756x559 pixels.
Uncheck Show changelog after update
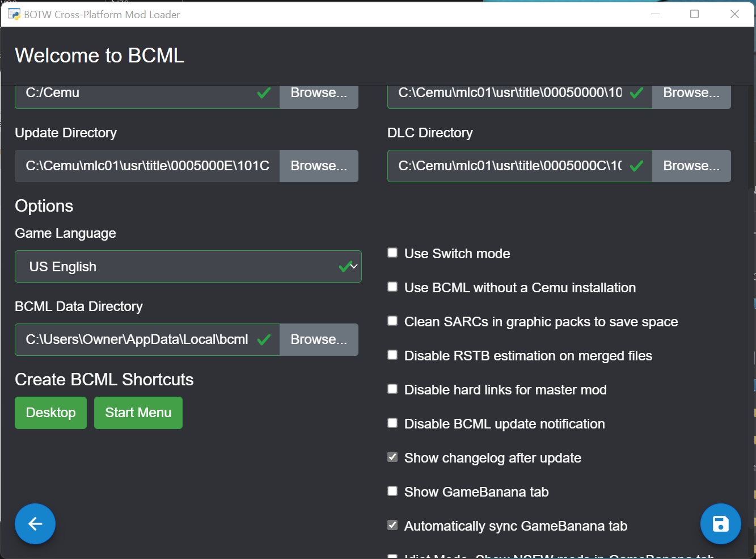[x=392, y=457]
